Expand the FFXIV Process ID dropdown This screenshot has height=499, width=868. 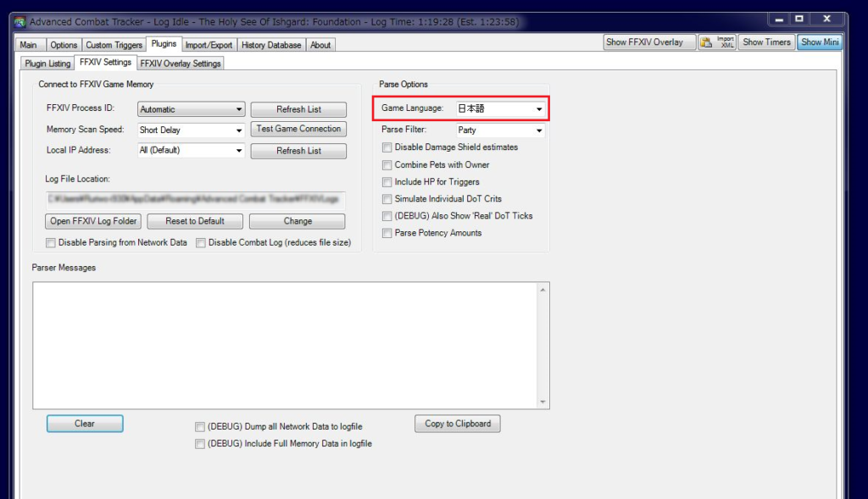(x=191, y=109)
